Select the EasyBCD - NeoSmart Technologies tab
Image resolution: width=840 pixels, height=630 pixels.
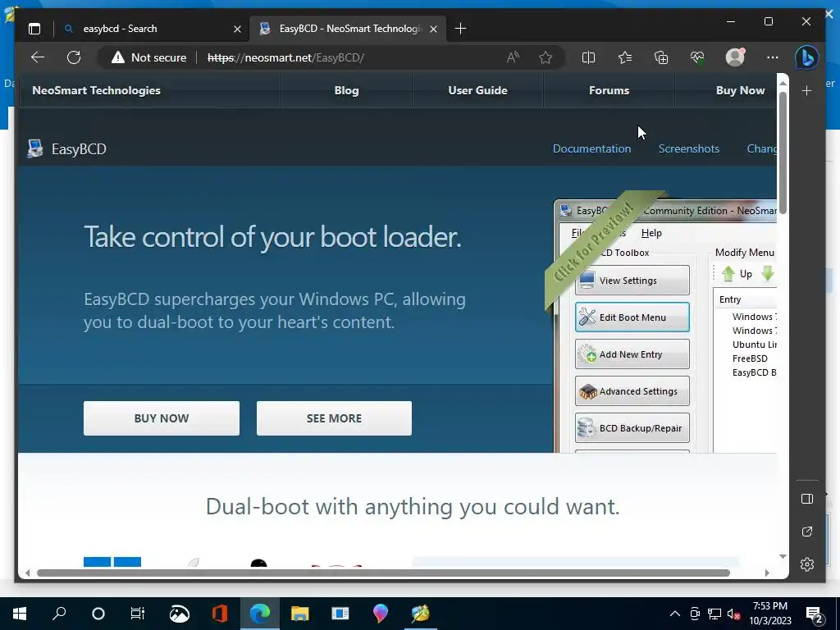coord(349,29)
